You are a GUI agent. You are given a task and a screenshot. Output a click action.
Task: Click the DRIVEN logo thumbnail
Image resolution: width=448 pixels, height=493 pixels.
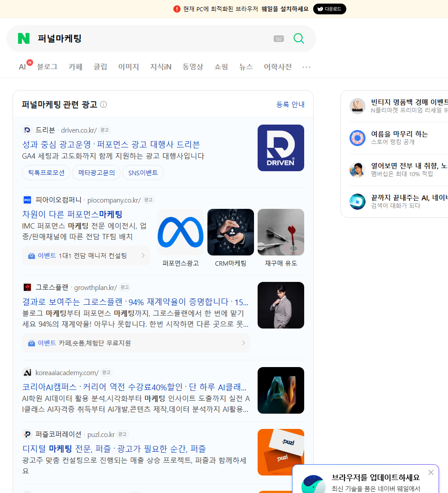point(281,148)
